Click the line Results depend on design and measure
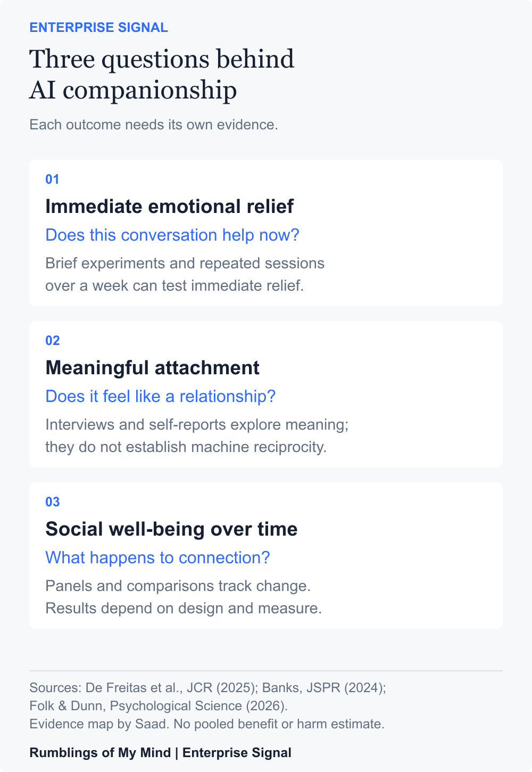This screenshot has height=772, width=532. 184,608
